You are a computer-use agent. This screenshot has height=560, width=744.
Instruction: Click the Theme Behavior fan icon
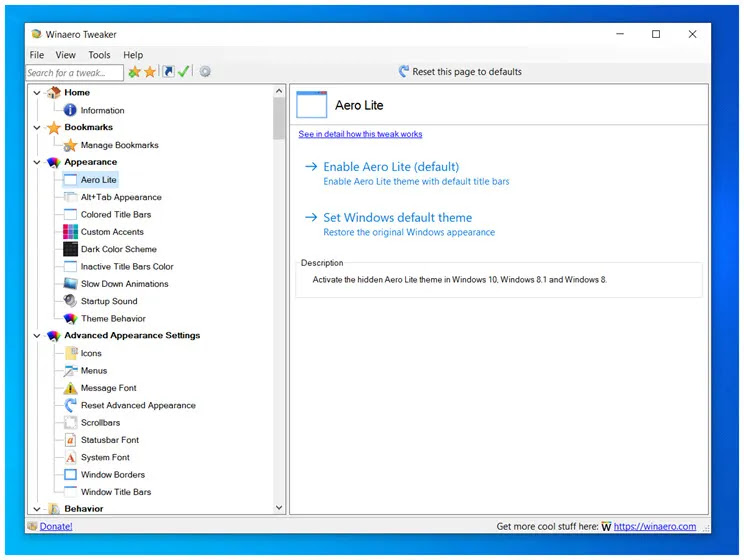[70, 318]
